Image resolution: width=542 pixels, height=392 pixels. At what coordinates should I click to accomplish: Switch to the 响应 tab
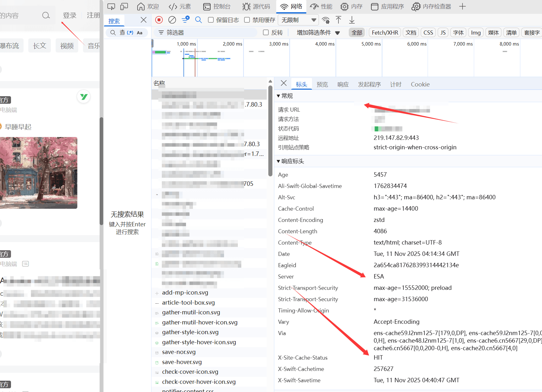(x=343, y=84)
